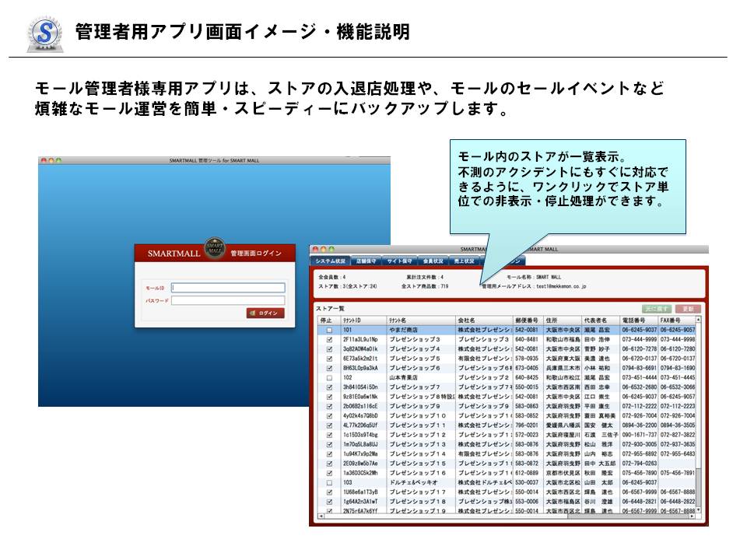
Task: Click the address cell 京都市伏見区
Action: click(563, 473)
